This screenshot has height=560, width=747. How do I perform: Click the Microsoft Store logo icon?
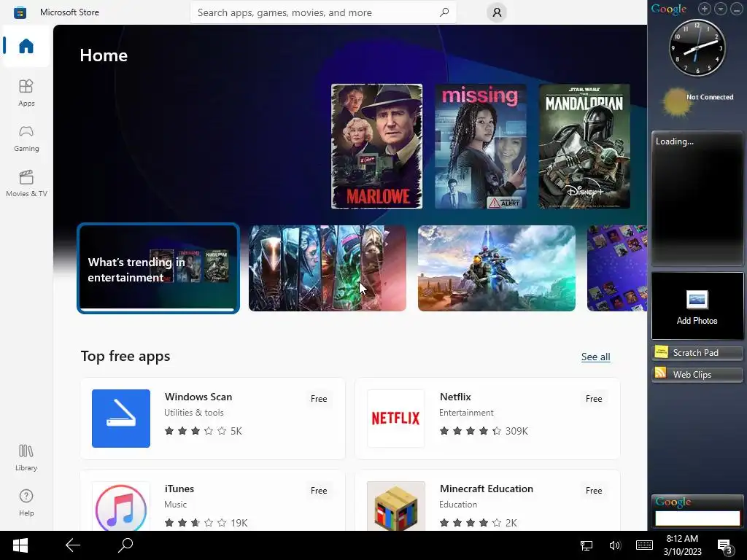tap(20, 12)
